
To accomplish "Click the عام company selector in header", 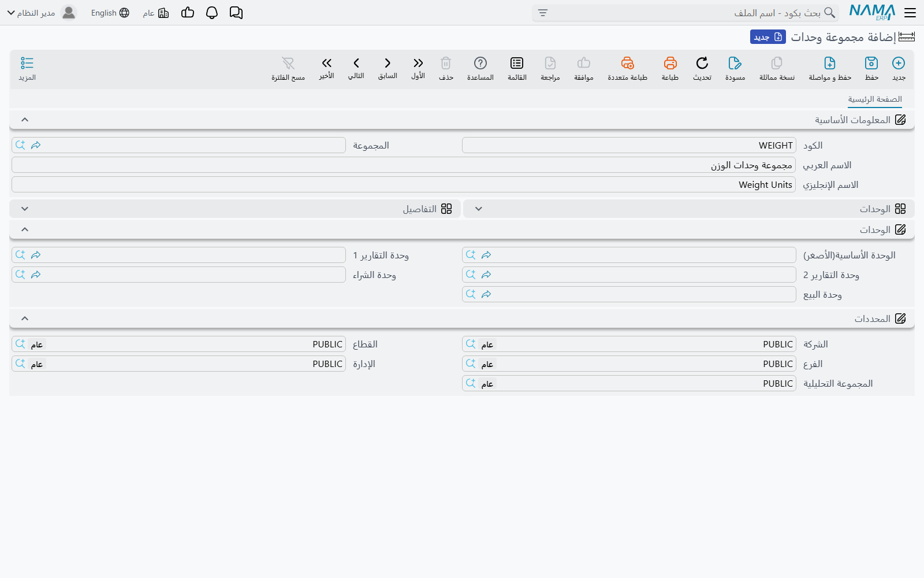I will click(156, 13).
